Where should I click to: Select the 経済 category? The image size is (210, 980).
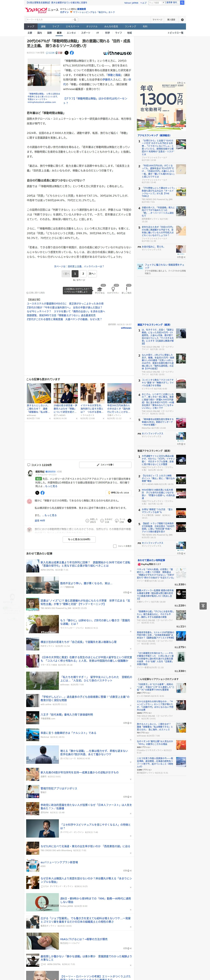click(59, 33)
